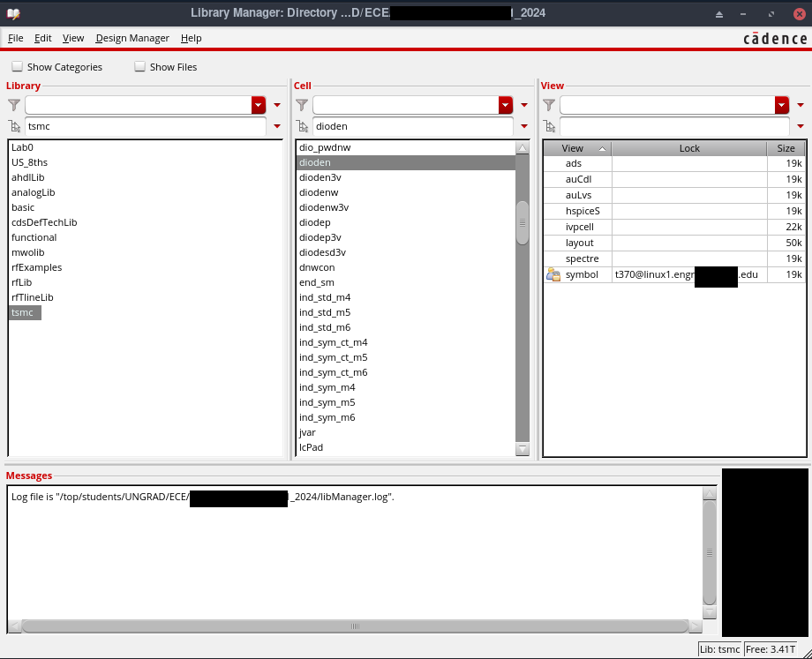Click the Cell list vertical scrollbar thumb
This screenshot has height=659, width=812.
(523, 222)
